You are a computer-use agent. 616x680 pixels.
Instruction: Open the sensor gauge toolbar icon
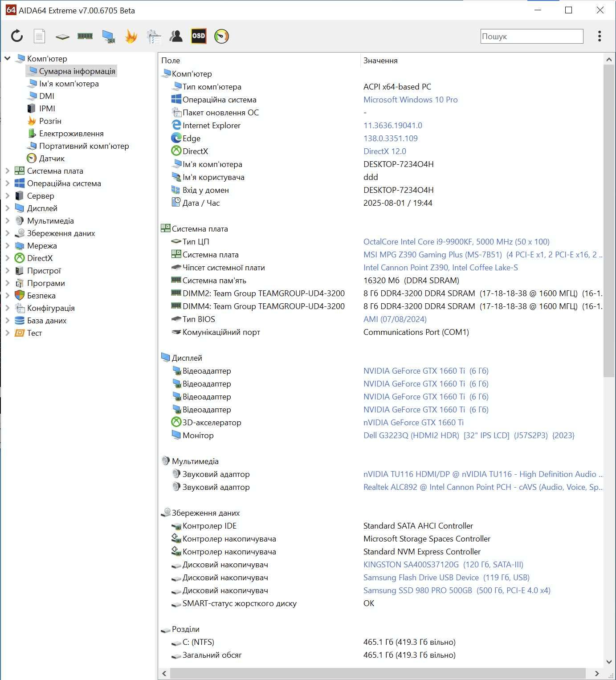pos(221,36)
